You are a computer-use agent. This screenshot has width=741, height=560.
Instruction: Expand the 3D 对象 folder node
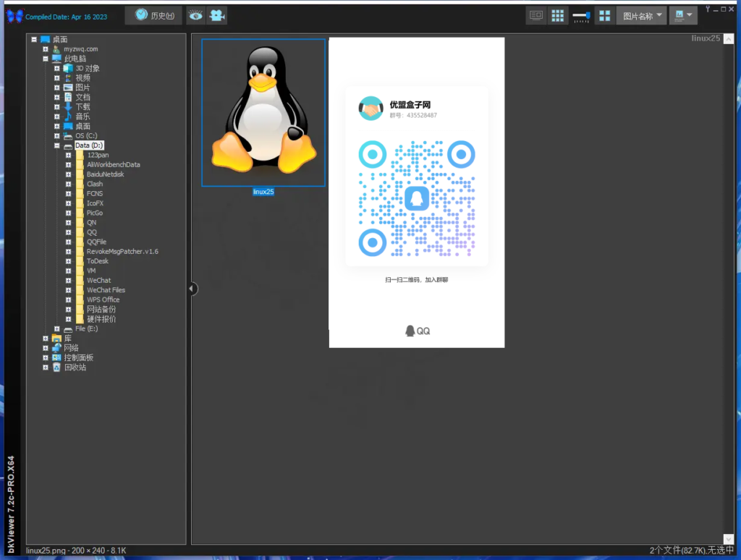click(x=56, y=69)
